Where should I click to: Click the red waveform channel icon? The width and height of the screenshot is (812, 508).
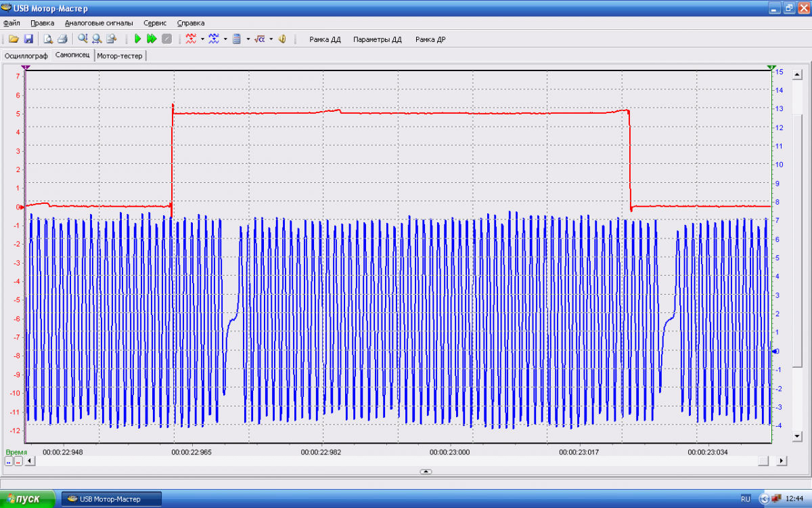[191, 39]
